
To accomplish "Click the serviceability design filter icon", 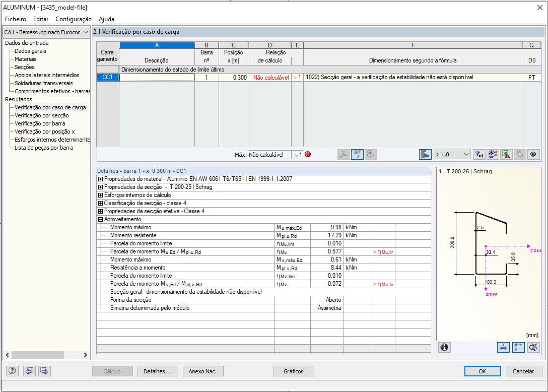I will pyautogui.click(x=371, y=154).
